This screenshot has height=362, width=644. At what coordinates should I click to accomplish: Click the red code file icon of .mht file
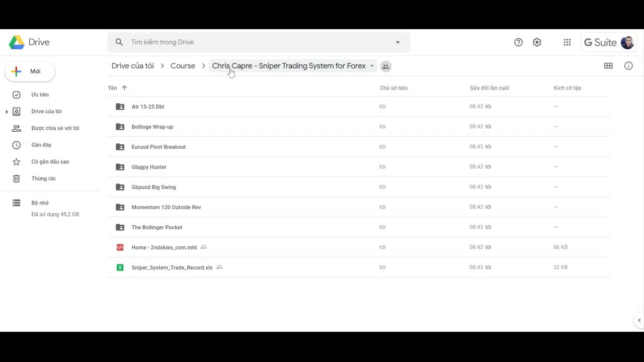120,247
